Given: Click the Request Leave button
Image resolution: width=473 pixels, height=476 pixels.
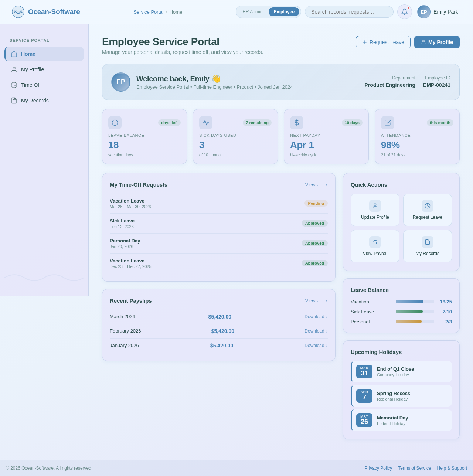Looking at the screenshot, I should [x=383, y=42].
